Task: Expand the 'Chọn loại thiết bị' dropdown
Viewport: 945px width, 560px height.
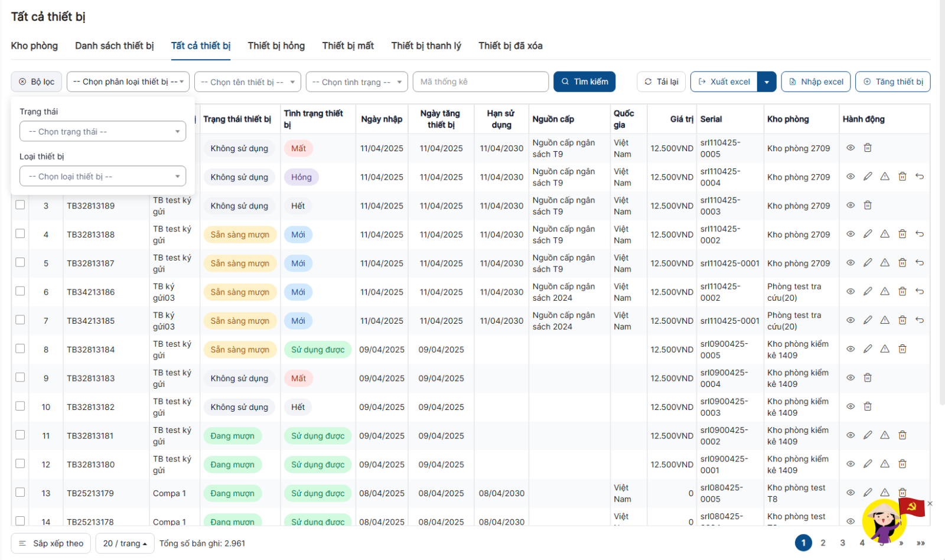Action: (103, 177)
